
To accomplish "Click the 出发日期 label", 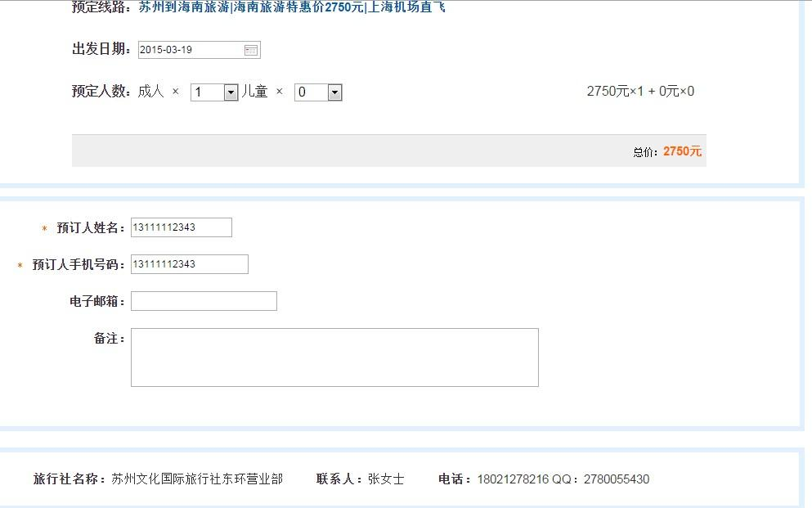I will click(x=101, y=49).
